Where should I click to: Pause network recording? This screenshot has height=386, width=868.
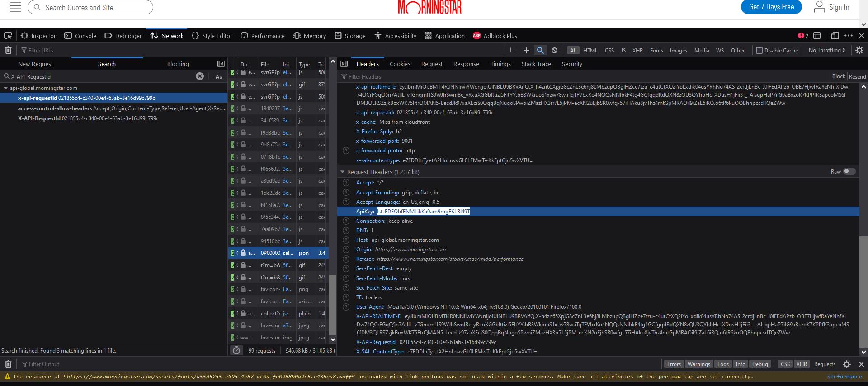pyautogui.click(x=512, y=50)
